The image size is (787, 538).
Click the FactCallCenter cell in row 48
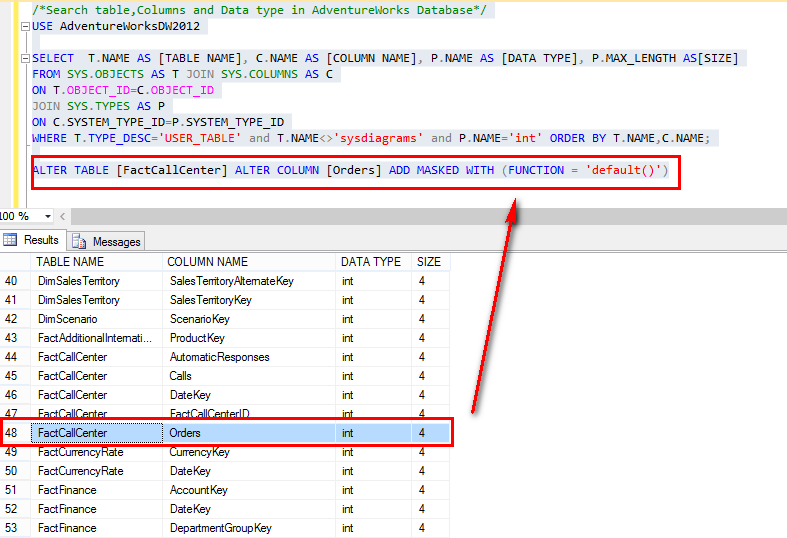point(97,433)
